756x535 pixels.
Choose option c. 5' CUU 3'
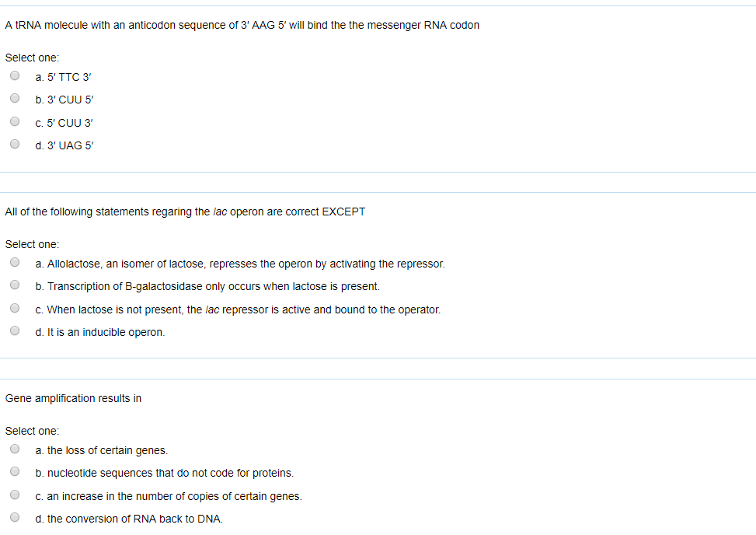point(14,121)
